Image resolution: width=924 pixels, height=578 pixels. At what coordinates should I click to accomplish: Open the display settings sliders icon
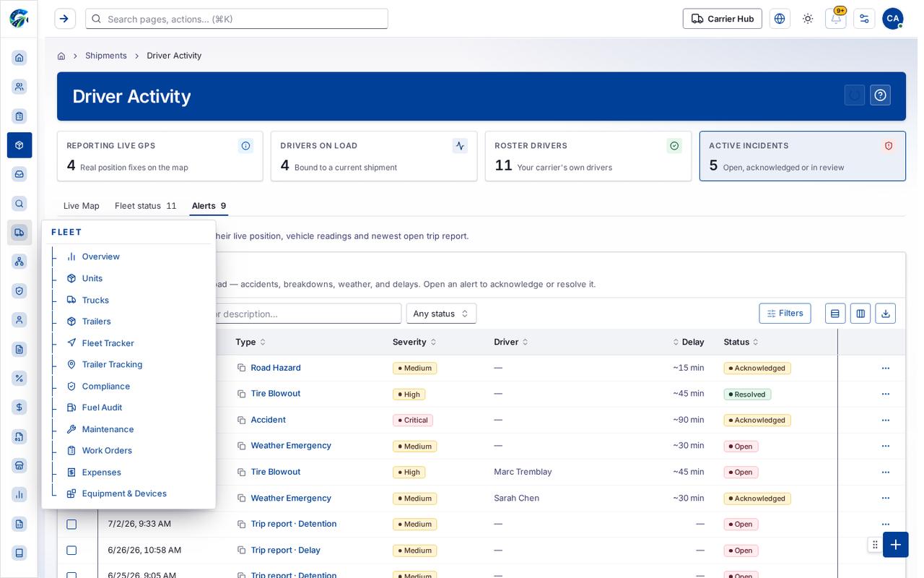click(x=864, y=19)
